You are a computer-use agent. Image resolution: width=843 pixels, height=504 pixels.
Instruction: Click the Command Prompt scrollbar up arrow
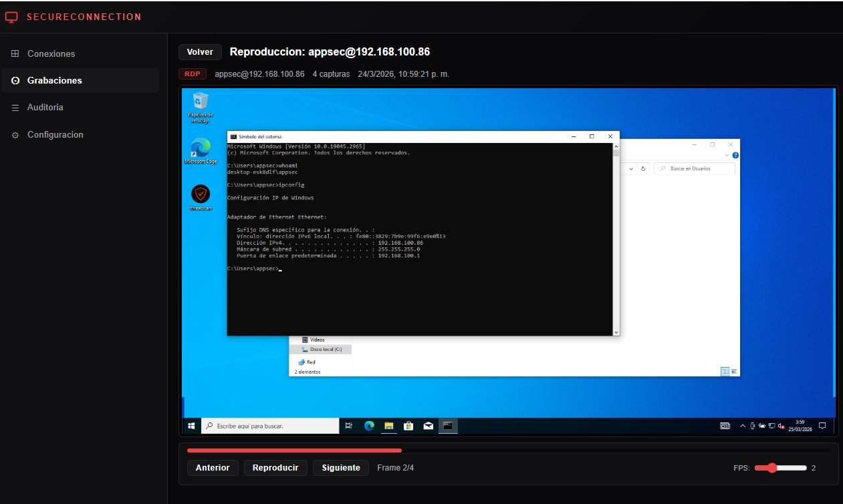[x=616, y=145]
